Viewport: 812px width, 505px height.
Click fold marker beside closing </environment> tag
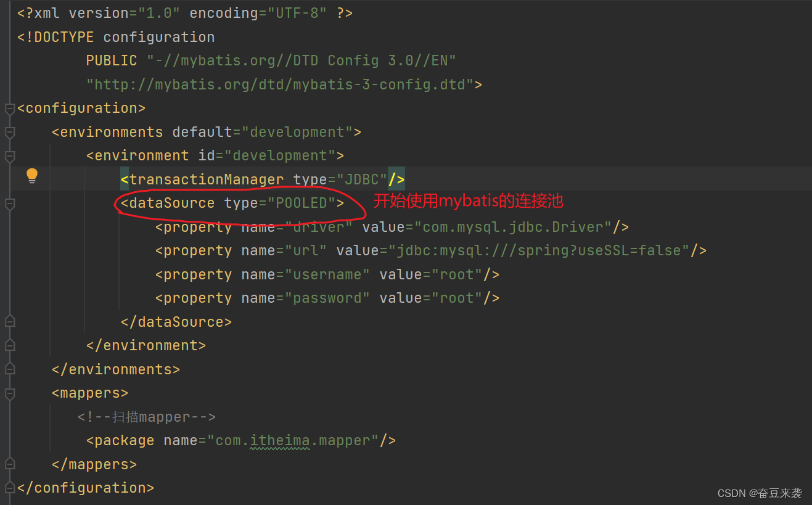9,345
